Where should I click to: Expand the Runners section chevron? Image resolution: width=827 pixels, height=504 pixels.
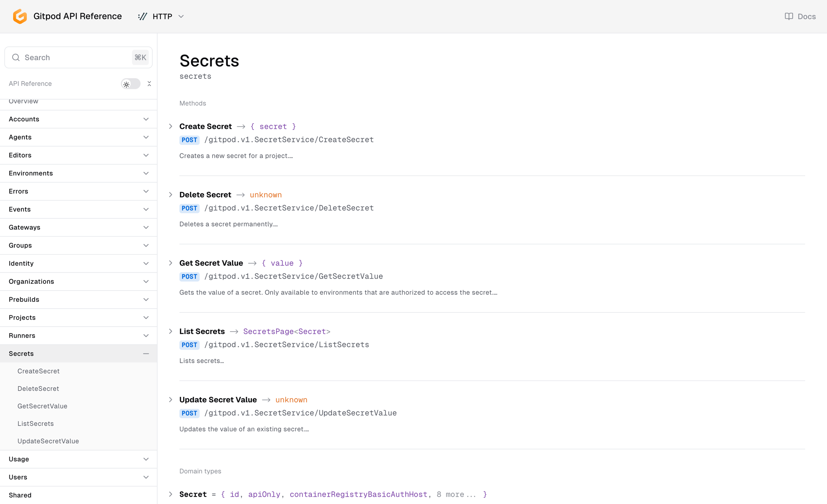[x=146, y=336]
